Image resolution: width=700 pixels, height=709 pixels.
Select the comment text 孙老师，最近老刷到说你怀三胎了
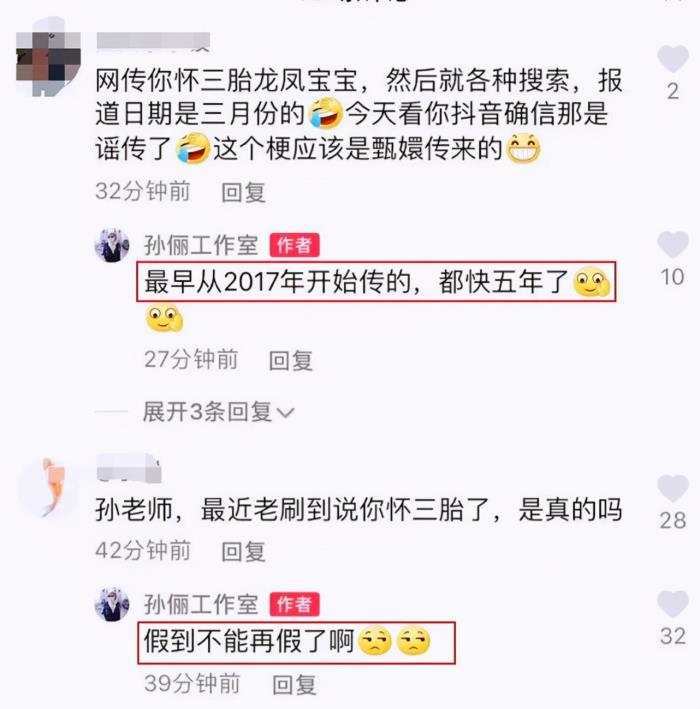296,510
